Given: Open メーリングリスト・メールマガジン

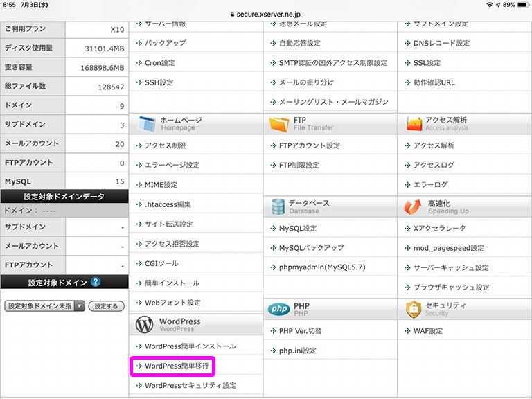Looking at the screenshot, I should tap(333, 102).
